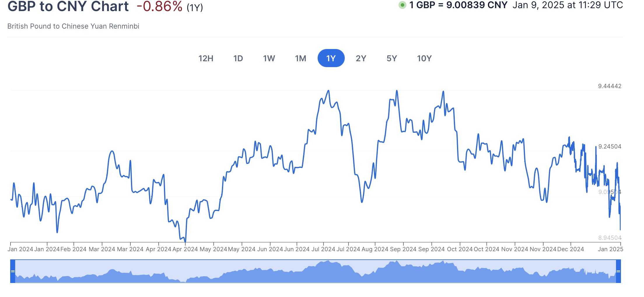
Task: Click the Feb 2024 x-axis label
Action: tap(73, 249)
